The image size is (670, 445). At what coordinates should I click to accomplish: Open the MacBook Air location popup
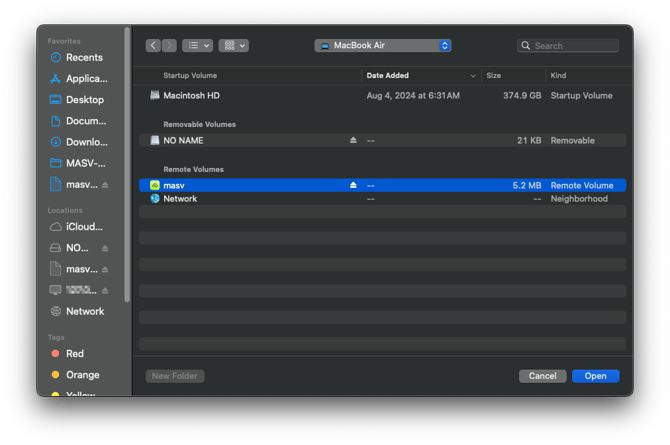(383, 45)
